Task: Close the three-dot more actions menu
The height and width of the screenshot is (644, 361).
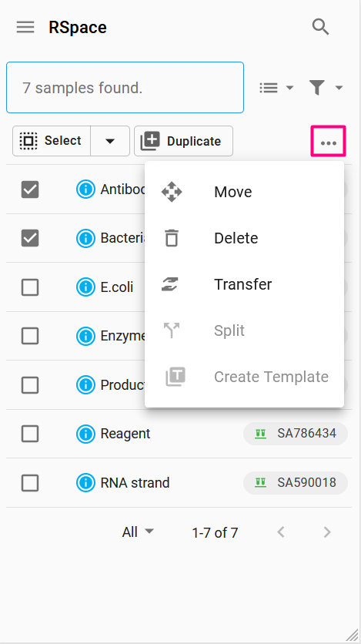Action: click(x=329, y=141)
